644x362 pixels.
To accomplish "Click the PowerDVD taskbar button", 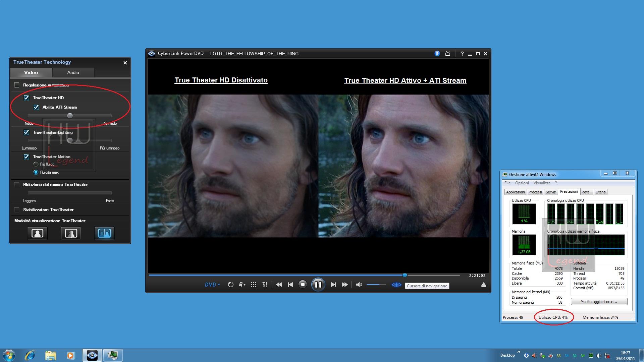I will pos(92,355).
